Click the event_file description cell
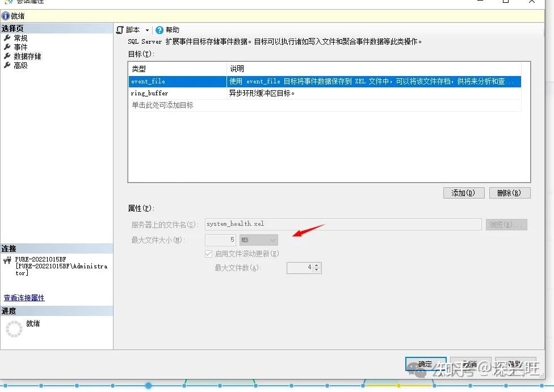The height and width of the screenshot is (392, 554). pos(374,82)
